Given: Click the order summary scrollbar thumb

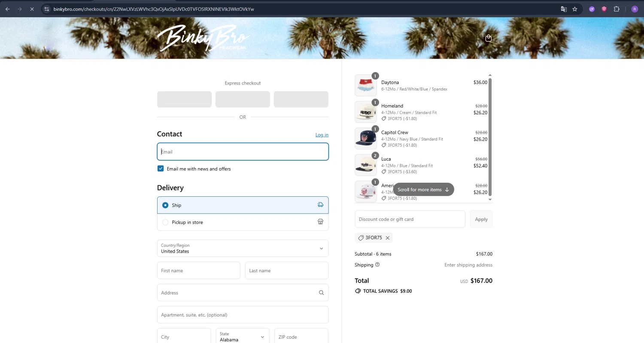Looking at the screenshot, I should pos(490,137).
